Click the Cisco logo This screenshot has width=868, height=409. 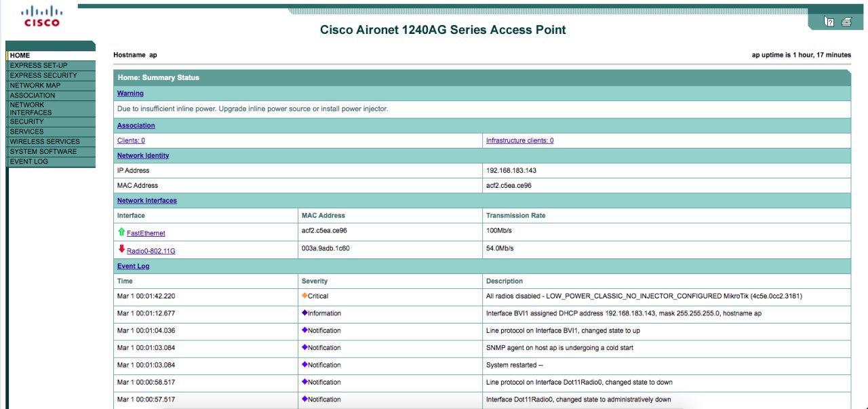[x=42, y=17]
